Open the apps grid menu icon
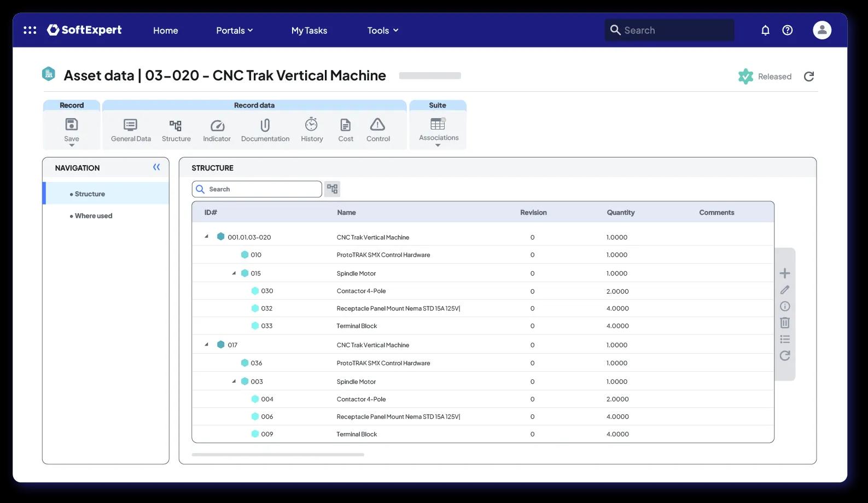Screen dimensions: 868x503 30,30
